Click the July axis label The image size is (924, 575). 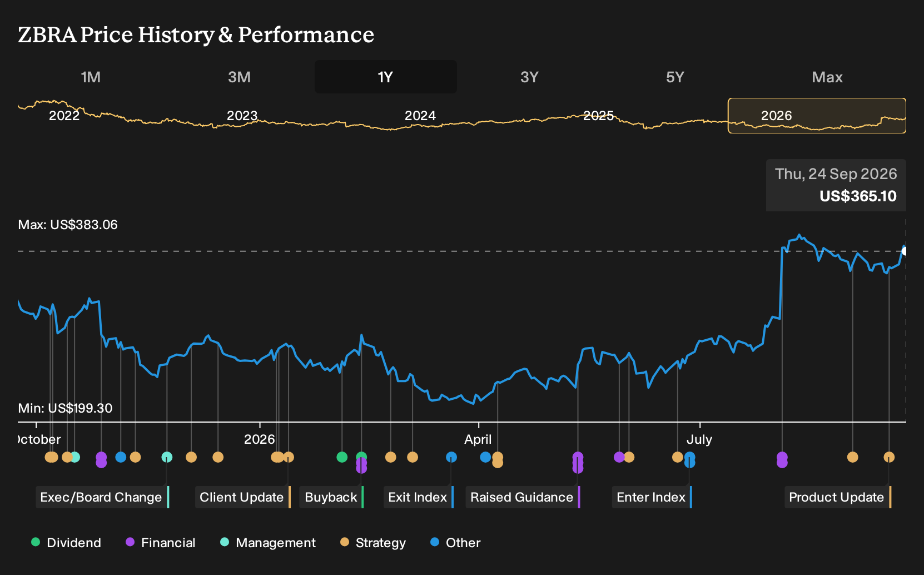coord(699,439)
